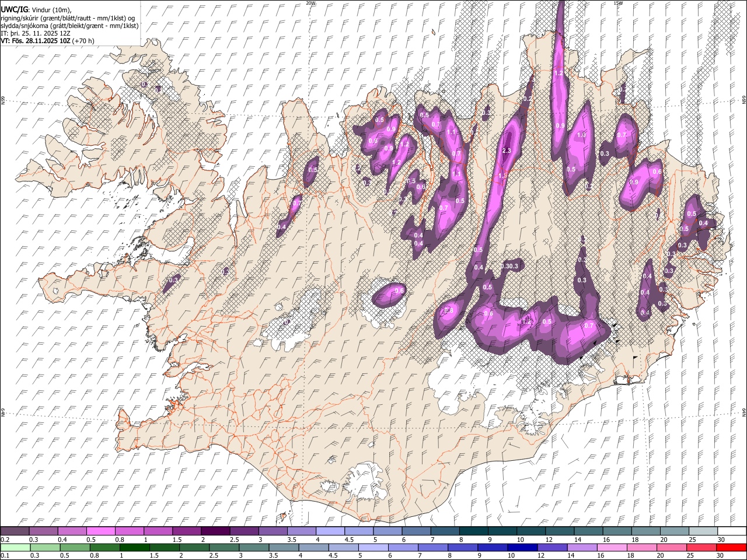The width and height of the screenshot is (747, 560).
Task: Click the 'IT: þri. 25. 11. 2025 12Z' line
Action: pos(36,33)
